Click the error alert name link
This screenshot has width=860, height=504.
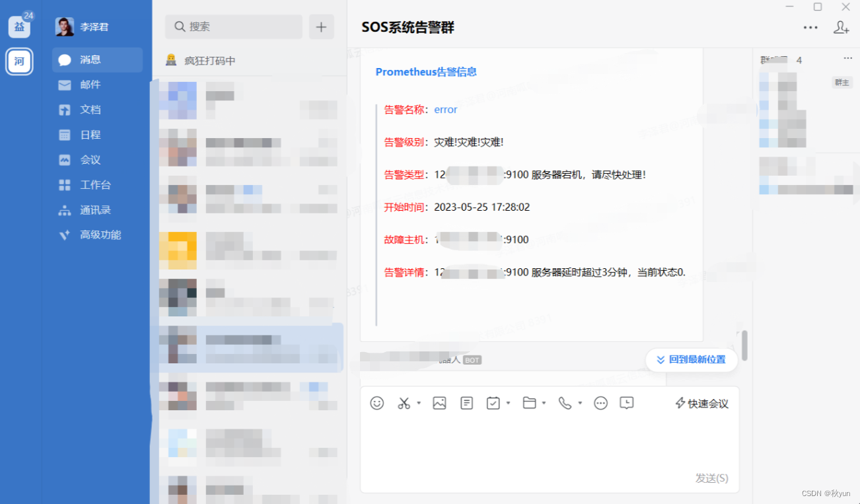[446, 110]
